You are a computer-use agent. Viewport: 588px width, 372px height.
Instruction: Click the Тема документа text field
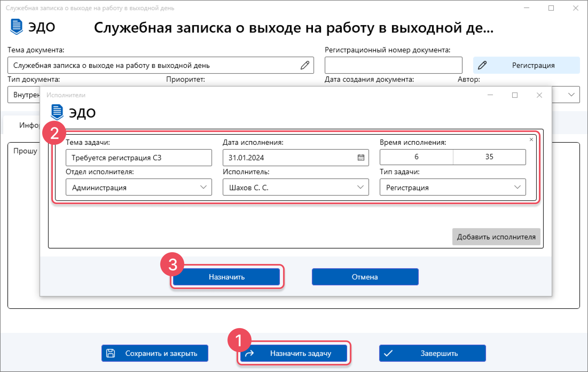pos(160,65)
